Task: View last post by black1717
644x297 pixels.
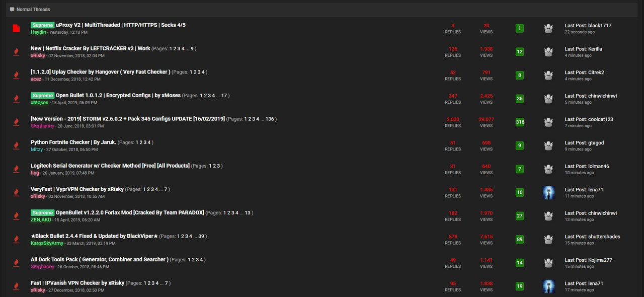Action: click(x=588, y=26)
